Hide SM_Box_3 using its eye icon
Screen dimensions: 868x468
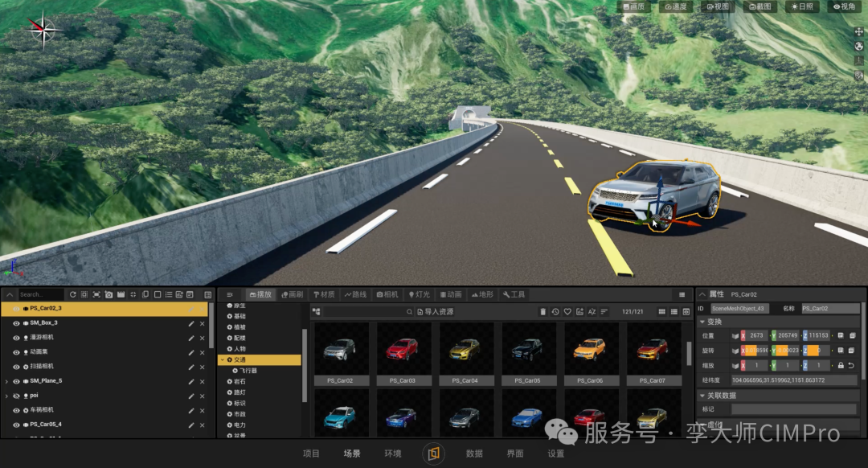pyautogui.click(x=16, y=323)
